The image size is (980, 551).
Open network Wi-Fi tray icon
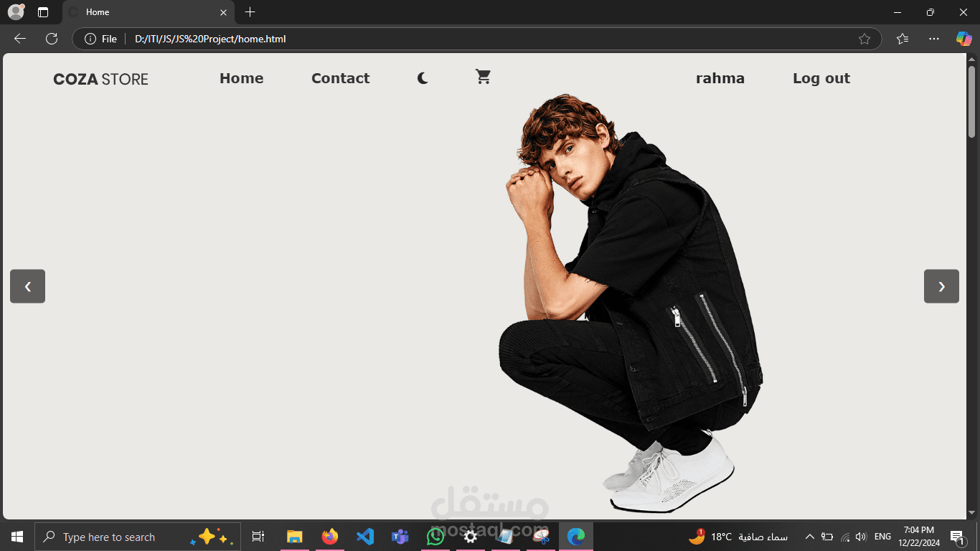click(845, 537)
